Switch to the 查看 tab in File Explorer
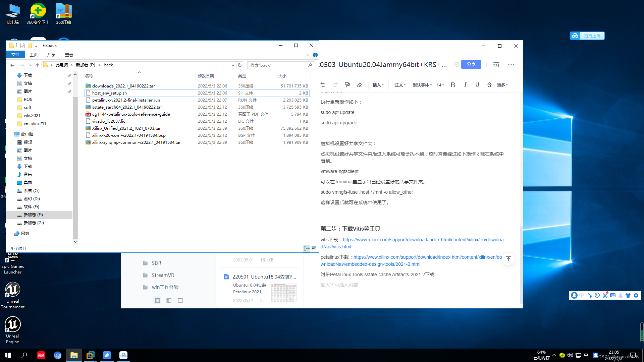644x362 pixels. (x=69, y=55)
